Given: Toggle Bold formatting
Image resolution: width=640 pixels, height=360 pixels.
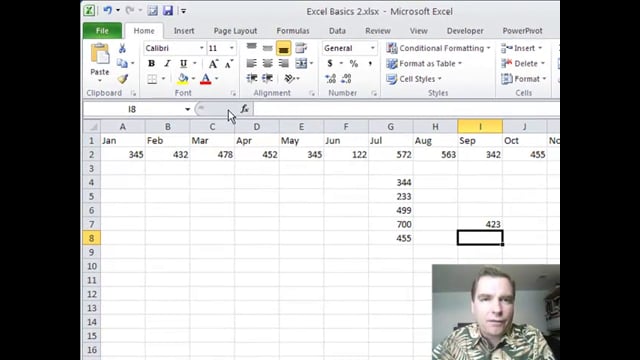Looking at the screenshot, I should [x=151, y=64].
